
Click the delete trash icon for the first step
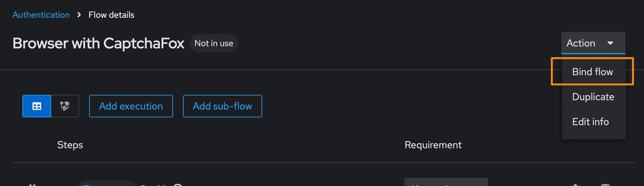605,184
